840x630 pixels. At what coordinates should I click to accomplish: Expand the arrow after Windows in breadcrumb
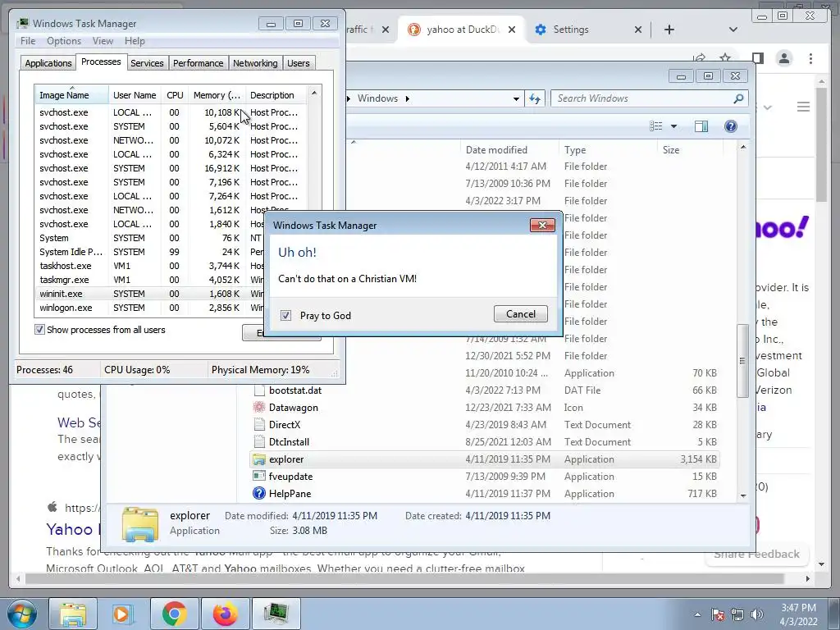(408, 98)
